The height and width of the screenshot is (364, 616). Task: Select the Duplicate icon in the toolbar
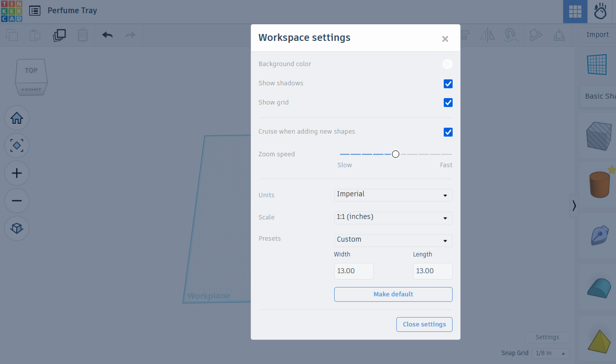59,35
